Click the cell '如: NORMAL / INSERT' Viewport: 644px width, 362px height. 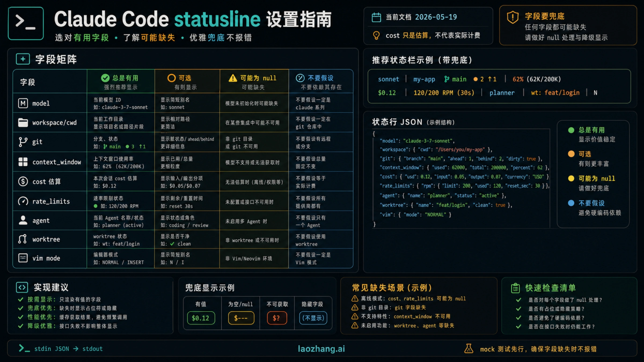pyautogui.click(x=118, y=262)
